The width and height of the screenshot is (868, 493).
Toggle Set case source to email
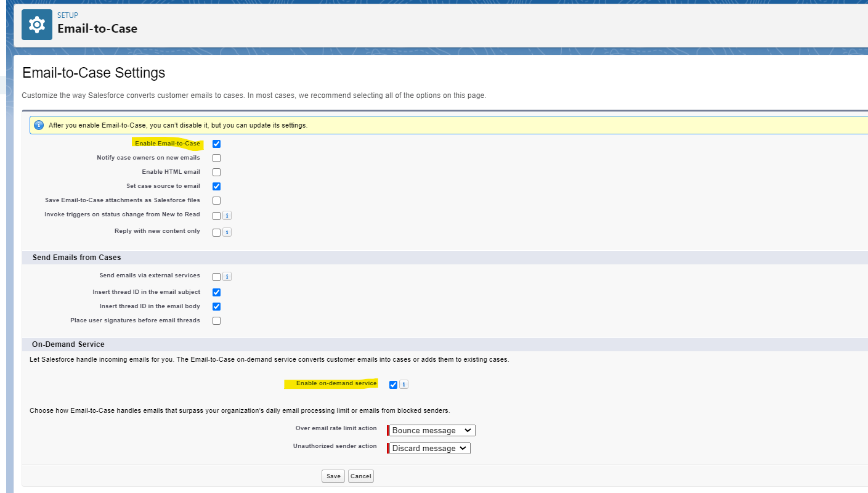pyautogui.click(x=216, y=186)
